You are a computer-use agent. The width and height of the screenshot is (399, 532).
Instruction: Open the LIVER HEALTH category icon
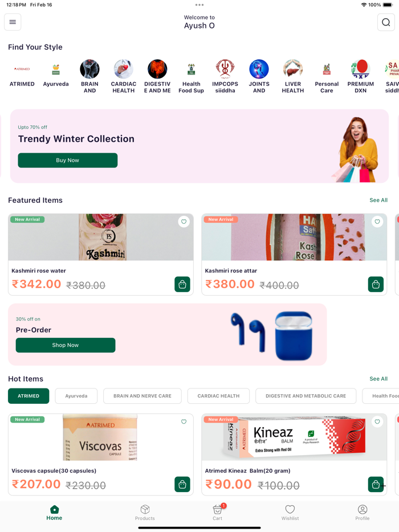[x=293, y=69]
